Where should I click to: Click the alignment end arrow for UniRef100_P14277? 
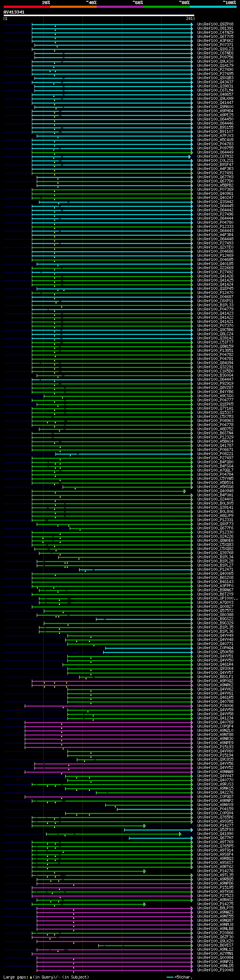145,826
